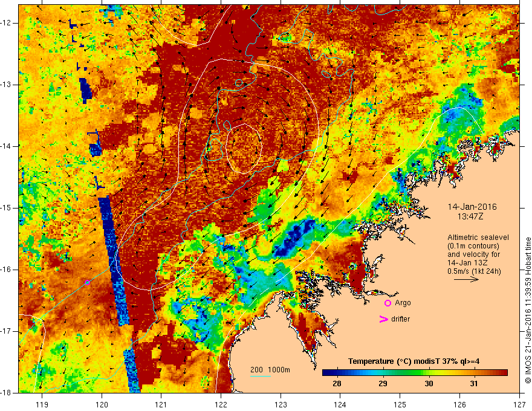Click the 123 longitude axis label
The width and height of the screenshot is (532, 411).
[281, 404]
